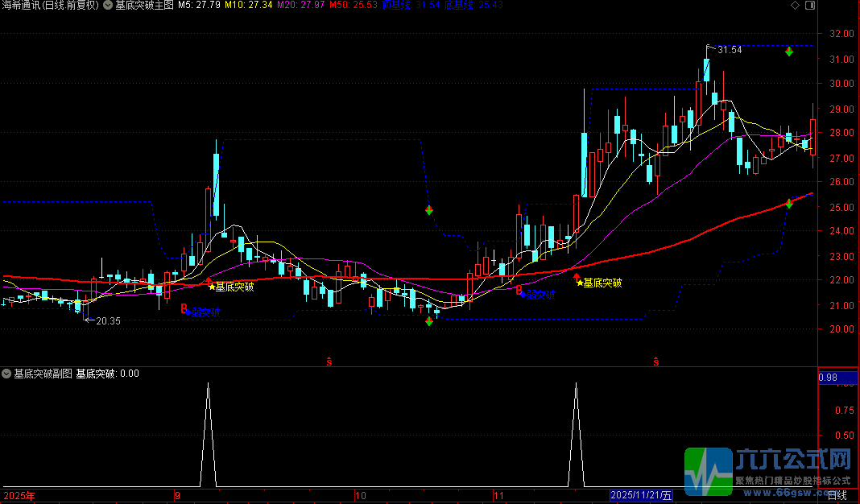Image resolution: width=860 pixels, height=504 pixels.
Task: Click the first red B buy marker near 弱突破
Action: tap(184, 309)
